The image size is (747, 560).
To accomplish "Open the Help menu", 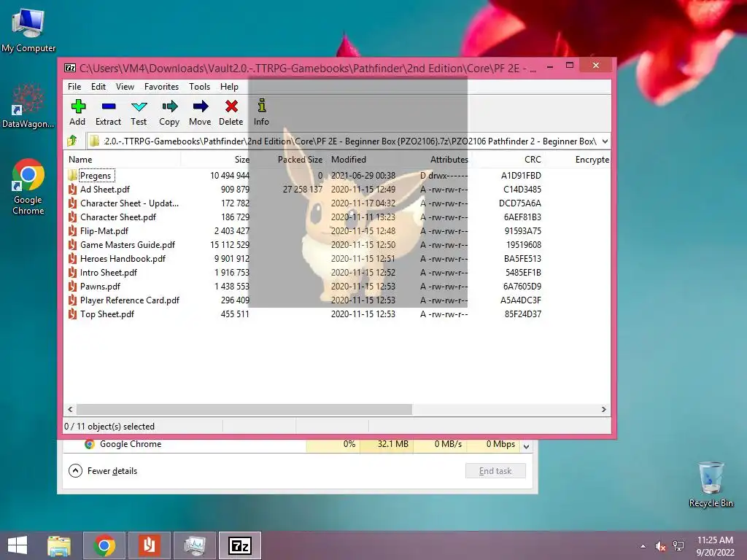I will (229, 87).
